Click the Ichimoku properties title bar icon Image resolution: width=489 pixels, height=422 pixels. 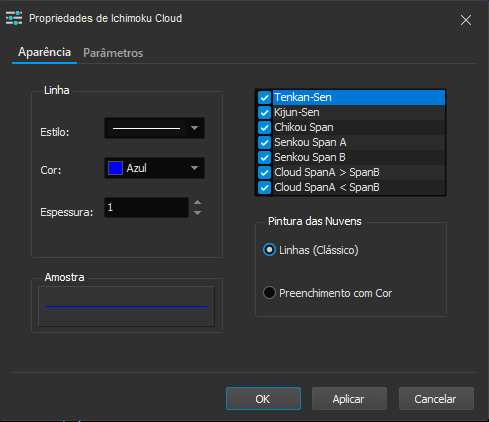(x=14, y=18)
